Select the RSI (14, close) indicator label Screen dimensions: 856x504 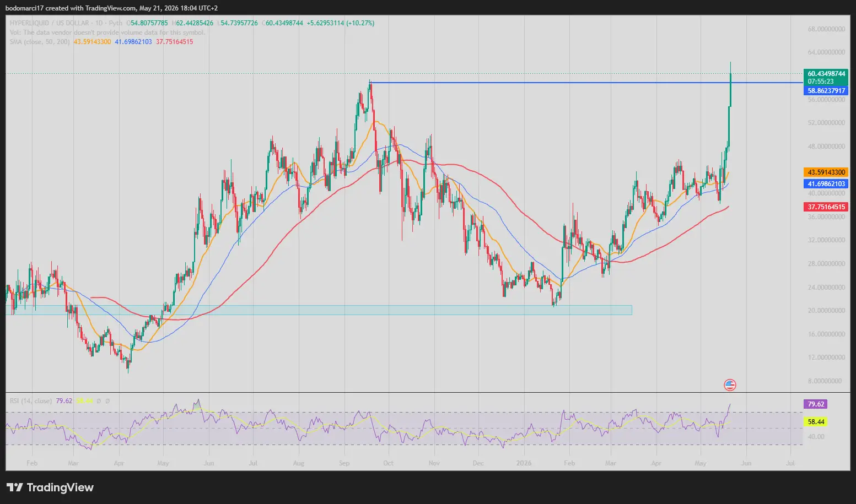[x=31, y=401]
